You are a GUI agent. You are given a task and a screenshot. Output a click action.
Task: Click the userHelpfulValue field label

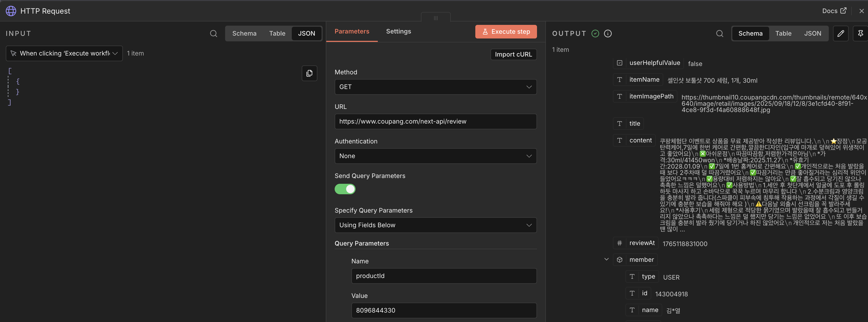[654, 63]
